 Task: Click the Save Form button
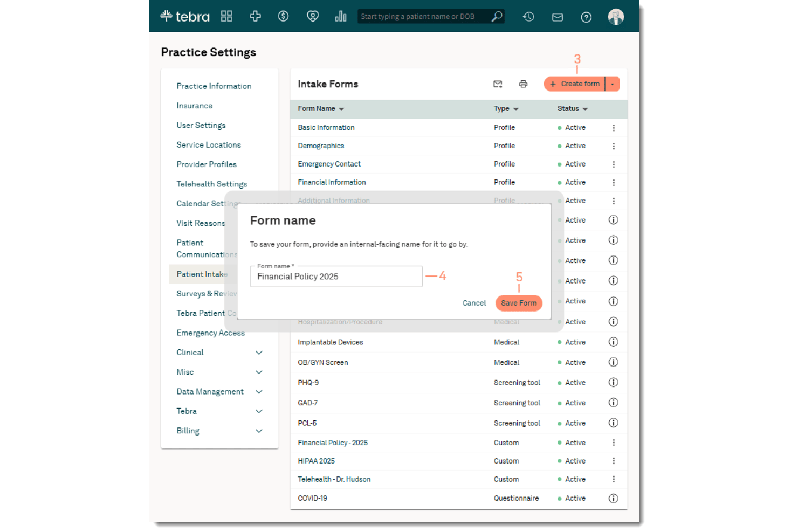click(x=519, y=303)
